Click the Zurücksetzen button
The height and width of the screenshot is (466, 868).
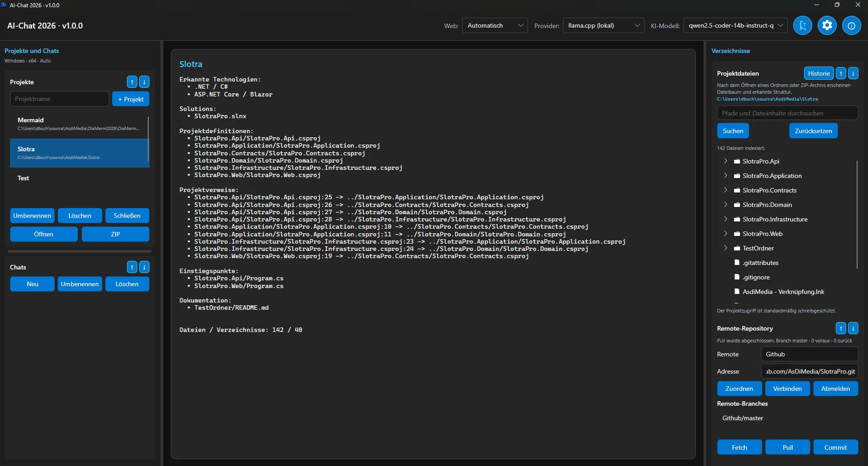click(813, 131)
